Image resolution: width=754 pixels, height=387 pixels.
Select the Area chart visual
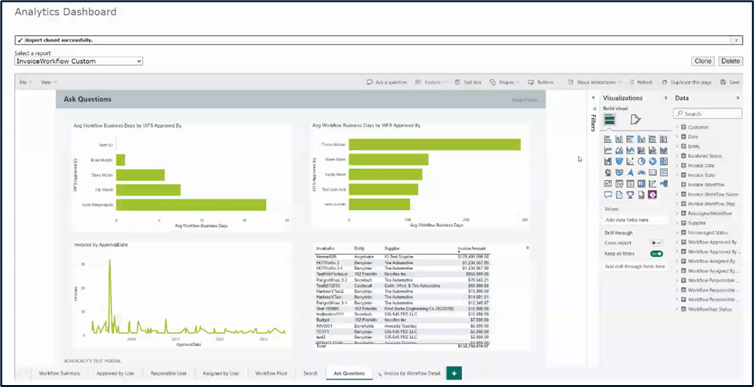click(x=619, y=150)
